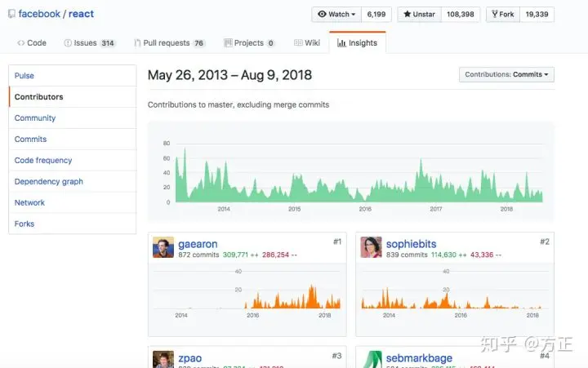588x368 pixels.
Task: Click gaearon's 872 commits link
Action: pos(198,255)
